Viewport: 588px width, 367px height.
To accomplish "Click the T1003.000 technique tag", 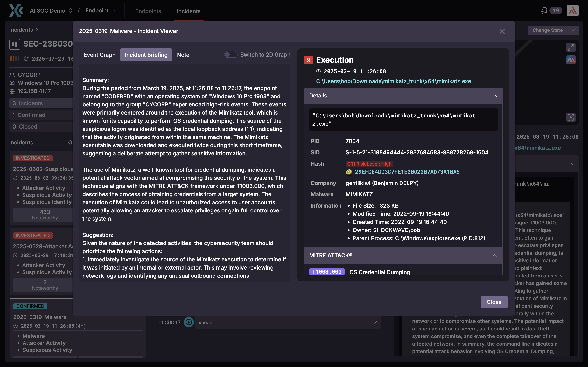I will (x=326, y=272).
